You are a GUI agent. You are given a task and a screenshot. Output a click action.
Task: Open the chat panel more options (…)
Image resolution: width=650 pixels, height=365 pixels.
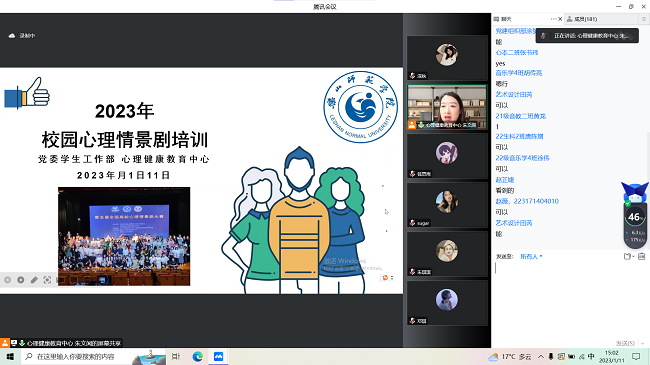click(553, 19)
